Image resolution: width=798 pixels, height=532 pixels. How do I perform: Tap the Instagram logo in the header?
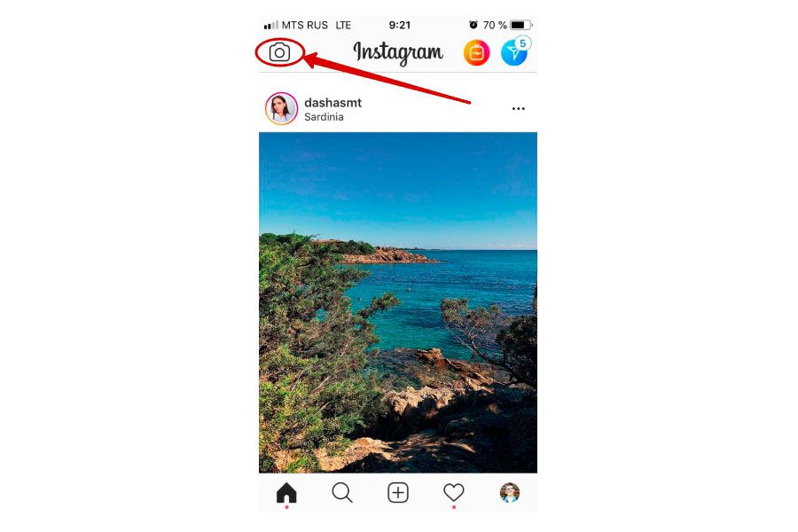tap(398, 53)
